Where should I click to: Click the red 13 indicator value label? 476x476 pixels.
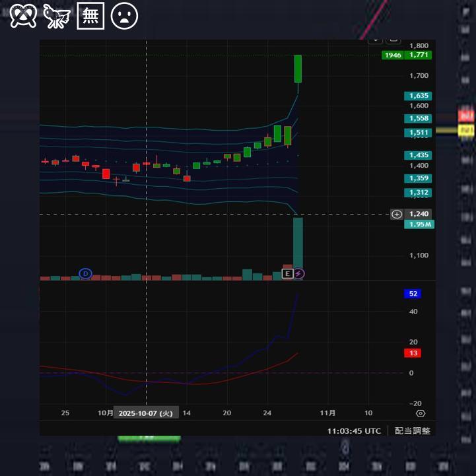413,353
